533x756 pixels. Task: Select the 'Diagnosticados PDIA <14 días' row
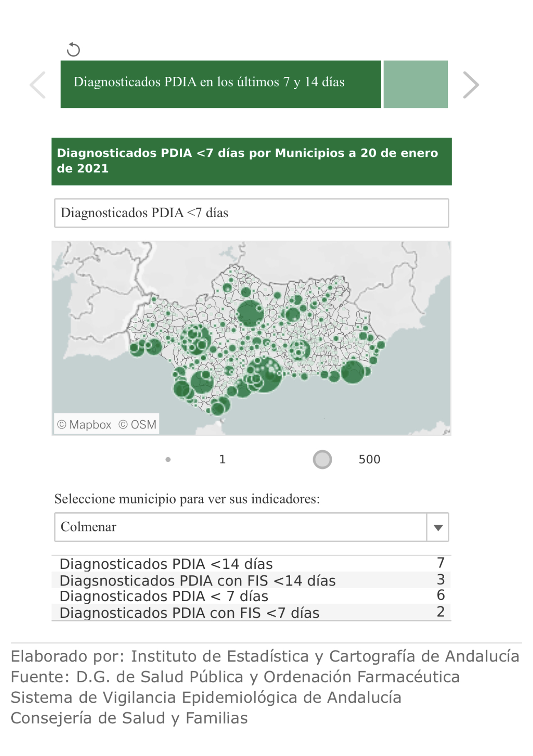coord(252,564)
